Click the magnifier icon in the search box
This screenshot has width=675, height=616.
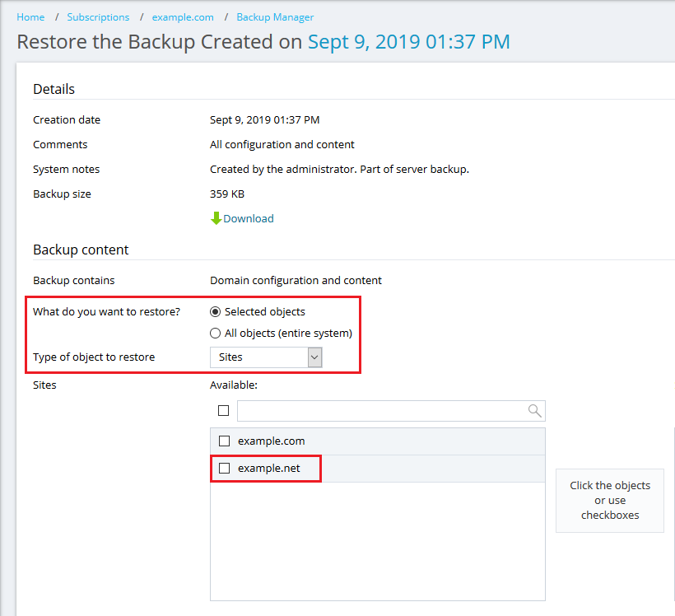(x=534, y=411)
